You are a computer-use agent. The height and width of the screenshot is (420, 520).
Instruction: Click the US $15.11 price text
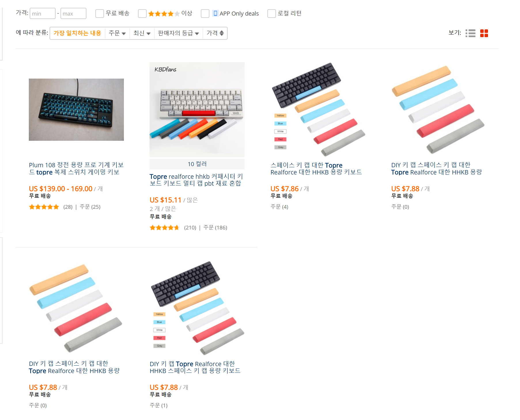tap(165, 200)
